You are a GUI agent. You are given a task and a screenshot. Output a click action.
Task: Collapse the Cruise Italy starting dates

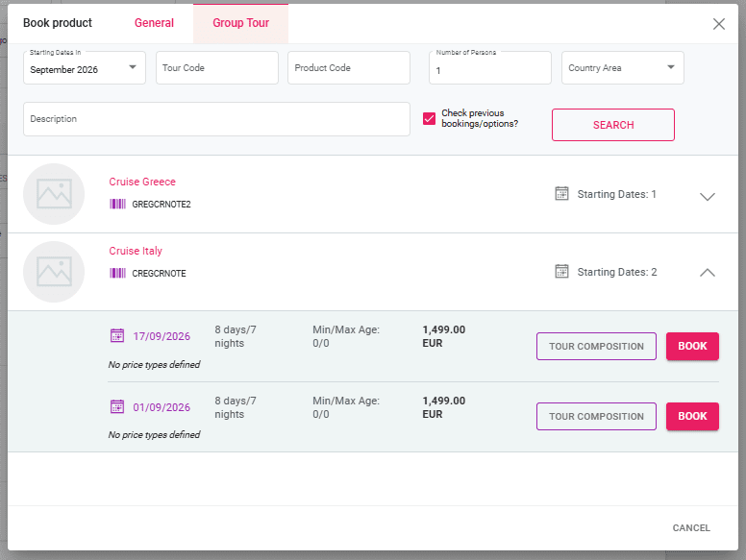tap(708, 273)
